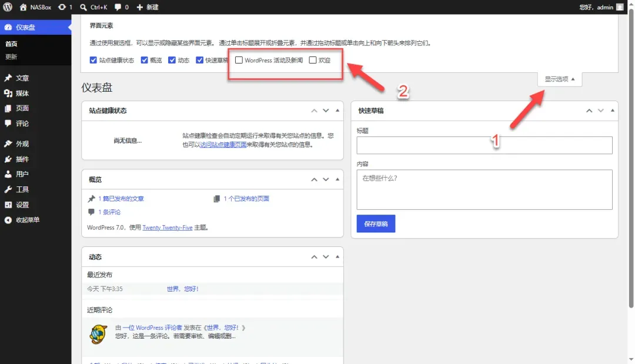Move 站点健康状态 panel down

pyautogui.click(x=326, y=111)
